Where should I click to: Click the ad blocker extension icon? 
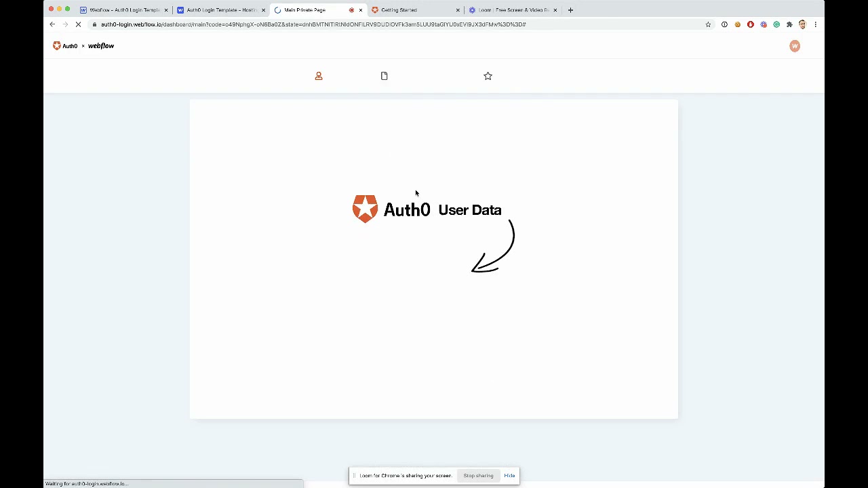pyautogui.click(x=750, y=24)
